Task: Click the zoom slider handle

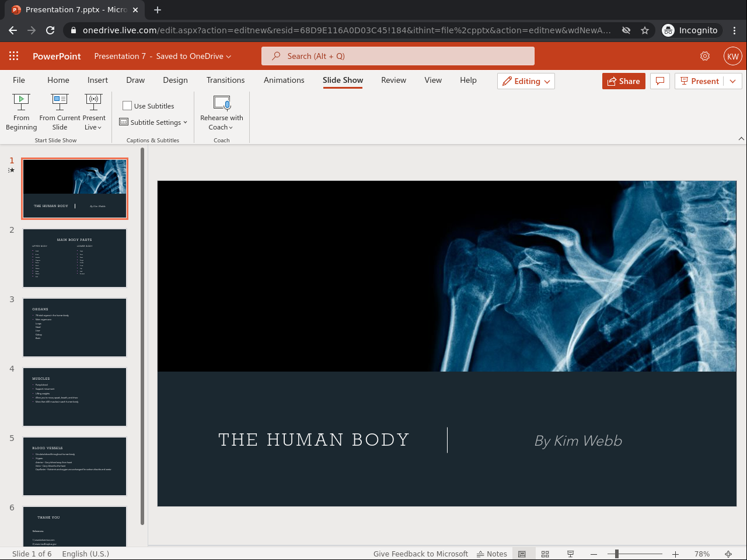Action: coord(616,554)
